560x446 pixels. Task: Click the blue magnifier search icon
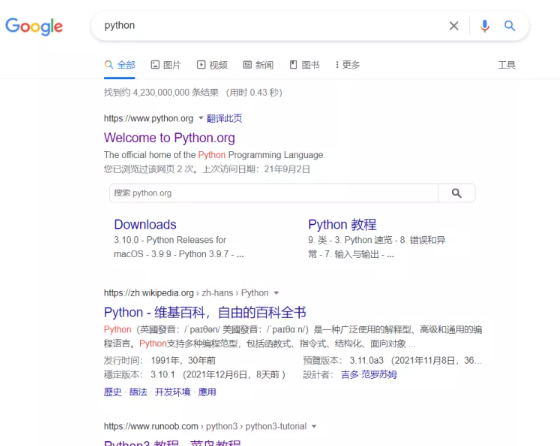coord(510,26)
